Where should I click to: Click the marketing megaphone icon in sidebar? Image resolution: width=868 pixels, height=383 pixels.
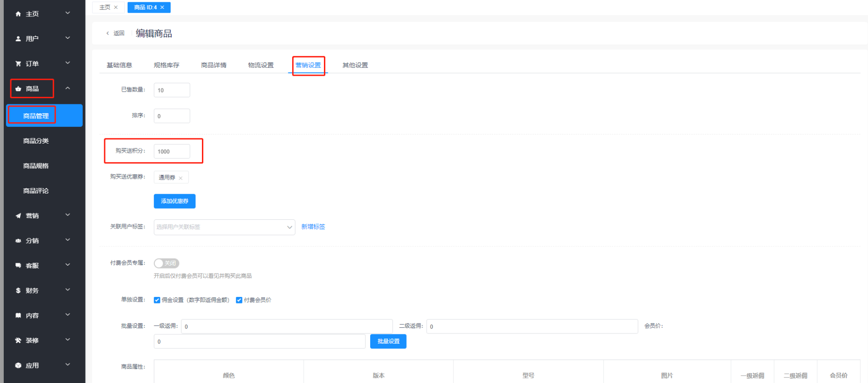click(18, 216)
